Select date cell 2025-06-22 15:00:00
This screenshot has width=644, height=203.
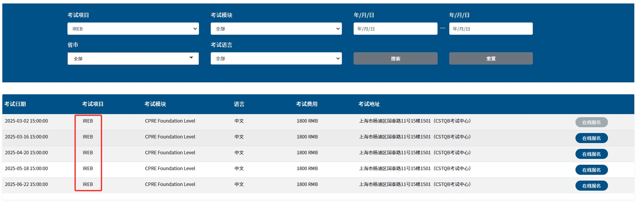26,184
